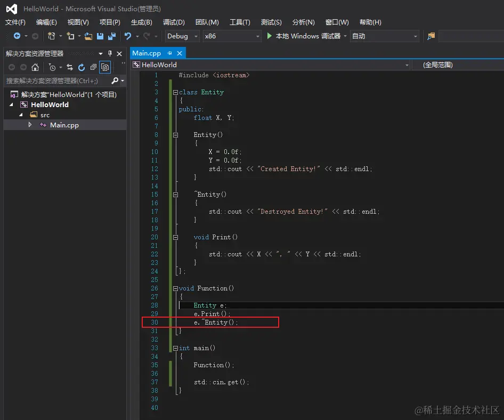Click the Solution Explorer back arrow icon
Viewport: 504px width, 420px height.
tap(12, 67)
